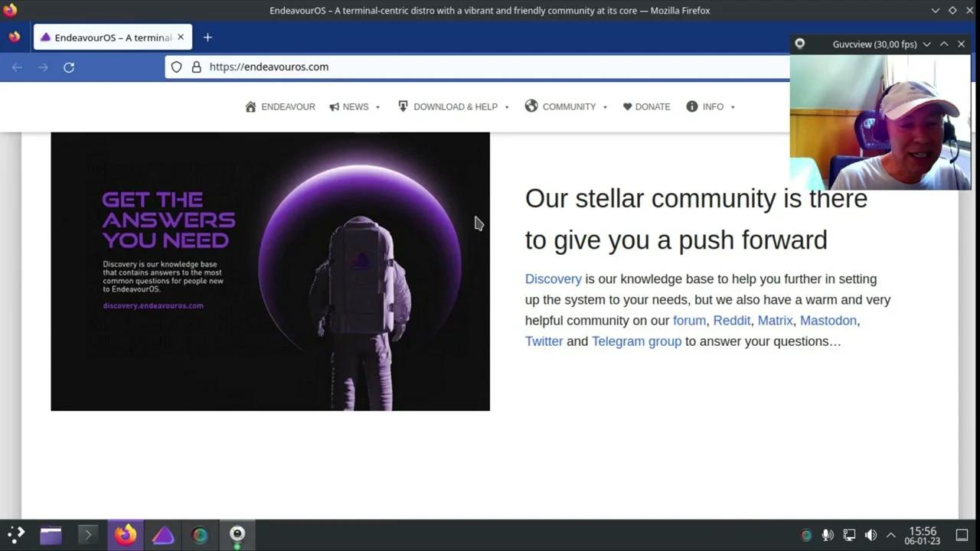Screen dimensions: 980x551
Task: Follow the forum link
Action: [x=689, y=321]
